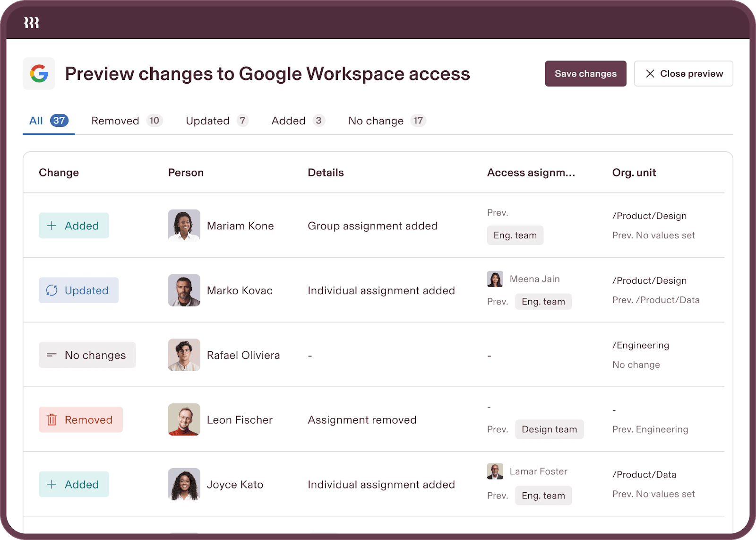Viewport: 756px width, 540px height.
Task: Click the plus icon on Mariam Kone's Added badge
Action: coord(52,226)
